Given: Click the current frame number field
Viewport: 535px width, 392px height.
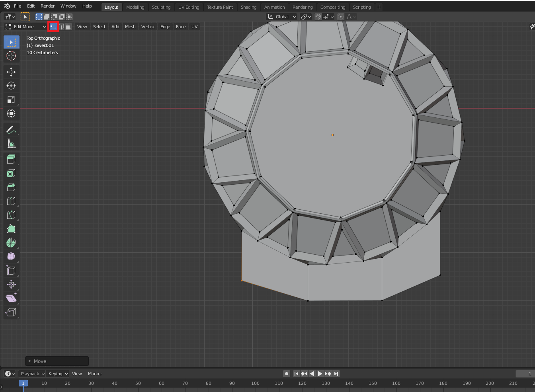Looking at the screenshot, I should (x=524, y=374).
